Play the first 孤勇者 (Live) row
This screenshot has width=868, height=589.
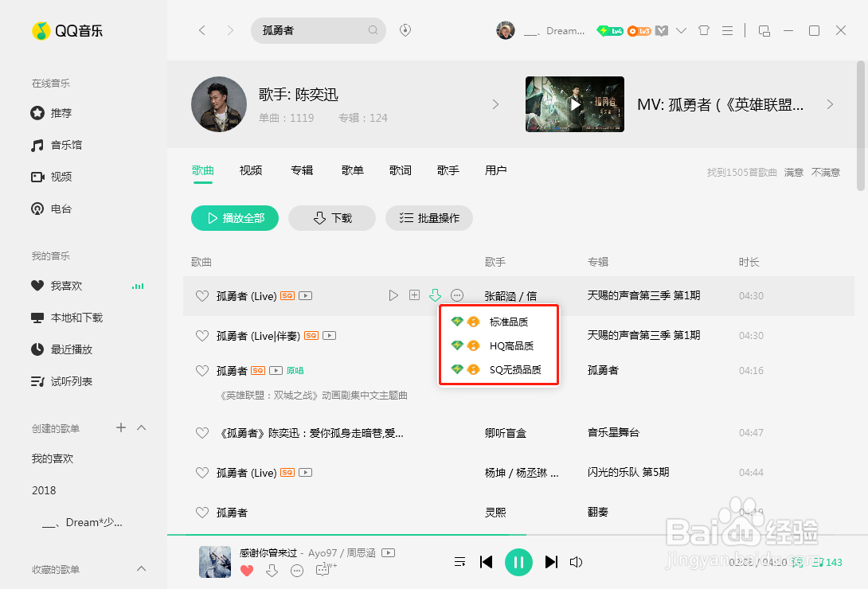coord(393,295)
